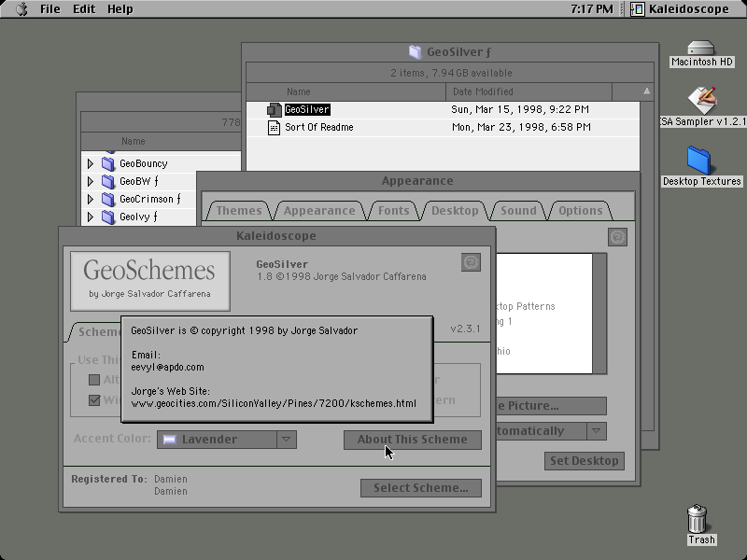Sort by Date Modified column
The height and width of the screenshot is (560, 747).
click(529, 91)
